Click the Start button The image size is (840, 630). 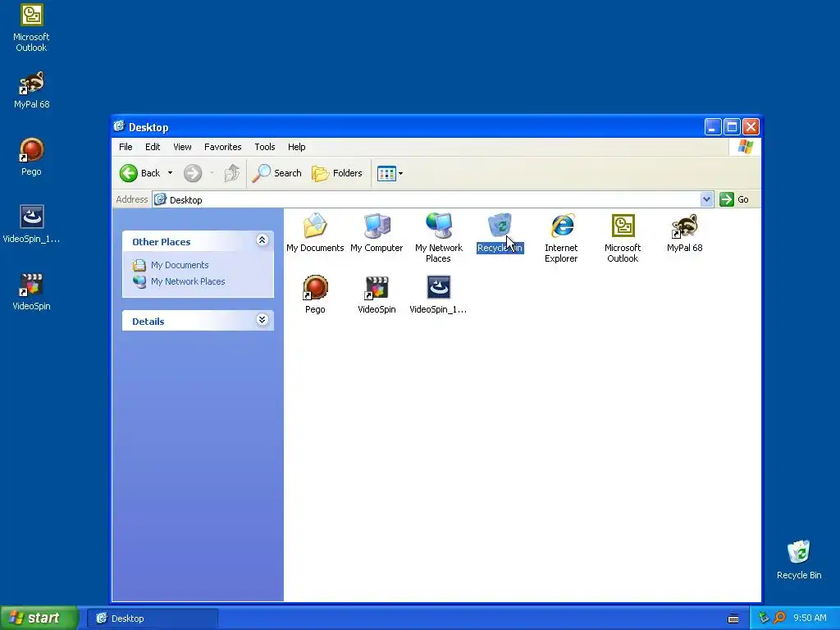pyautogui.click(x=39, y=618)
